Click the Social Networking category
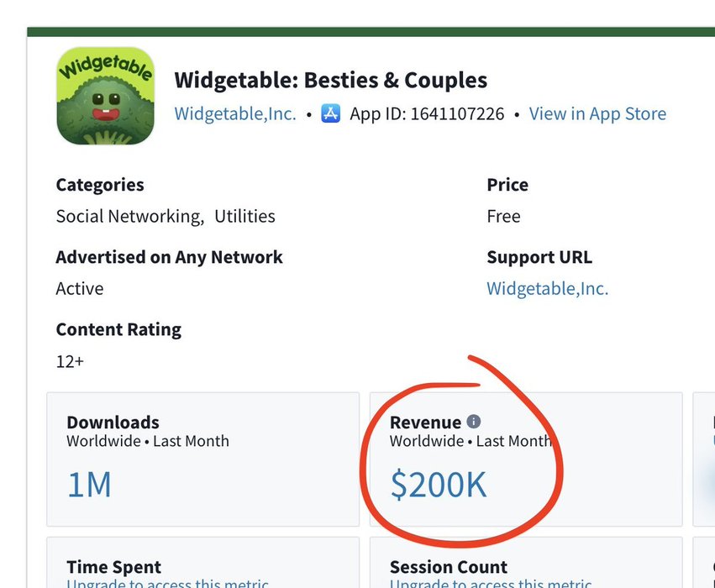The width and height of the screenshot is (715, 588). pos(129,217)
